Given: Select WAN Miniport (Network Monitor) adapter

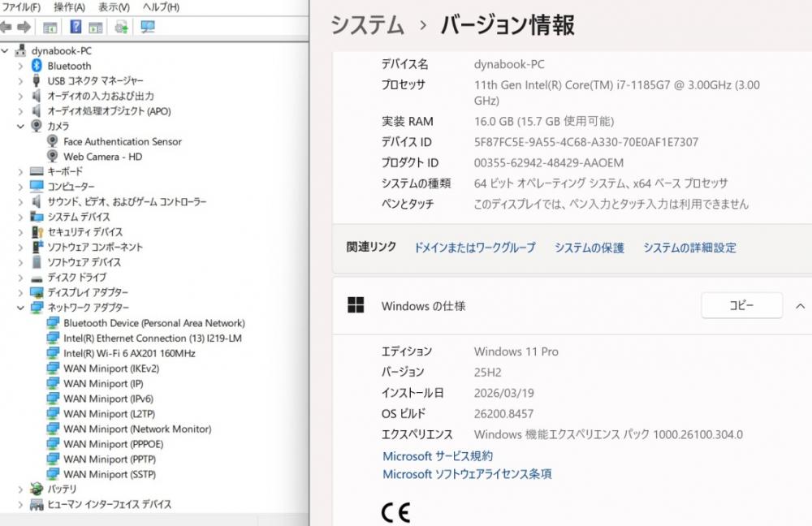Looking at the screenshot, I should 137,429.
